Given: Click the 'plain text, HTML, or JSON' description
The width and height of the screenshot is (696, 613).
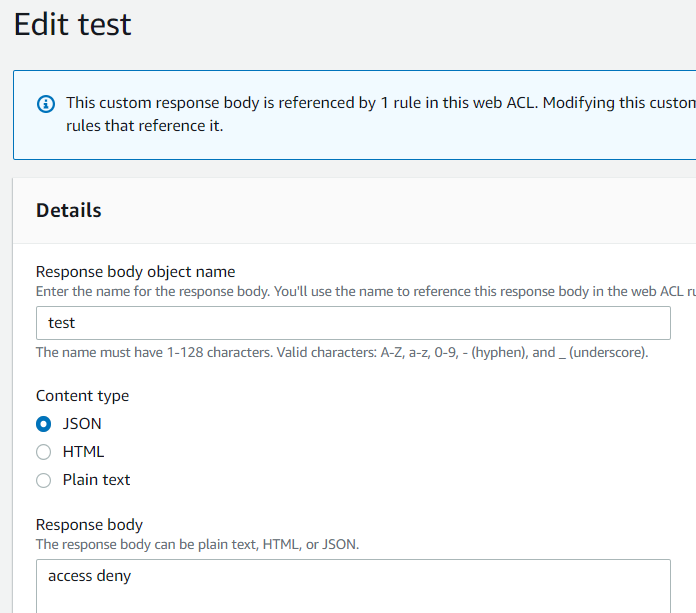Looking at the screenshot, I should coord(197,545).
